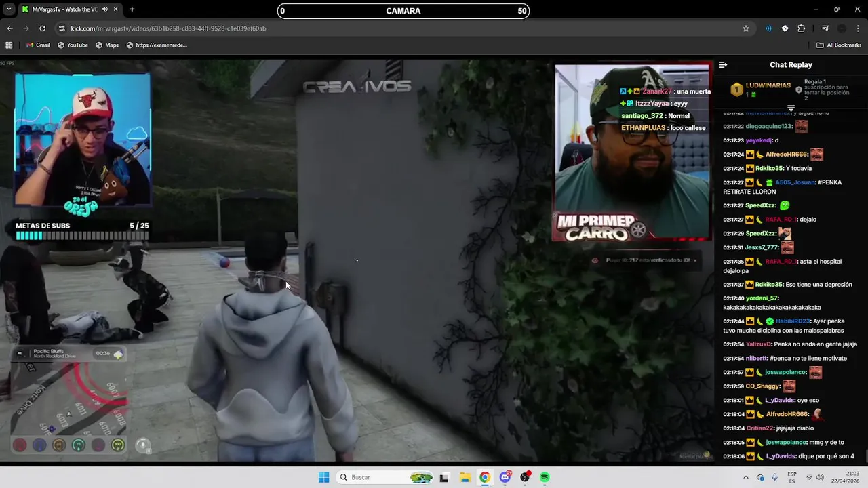Open the examenrede bookmark

[157, 45]
